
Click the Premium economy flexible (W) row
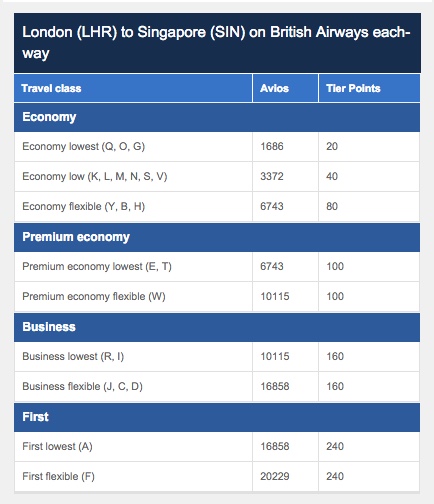tap(217, 297)
